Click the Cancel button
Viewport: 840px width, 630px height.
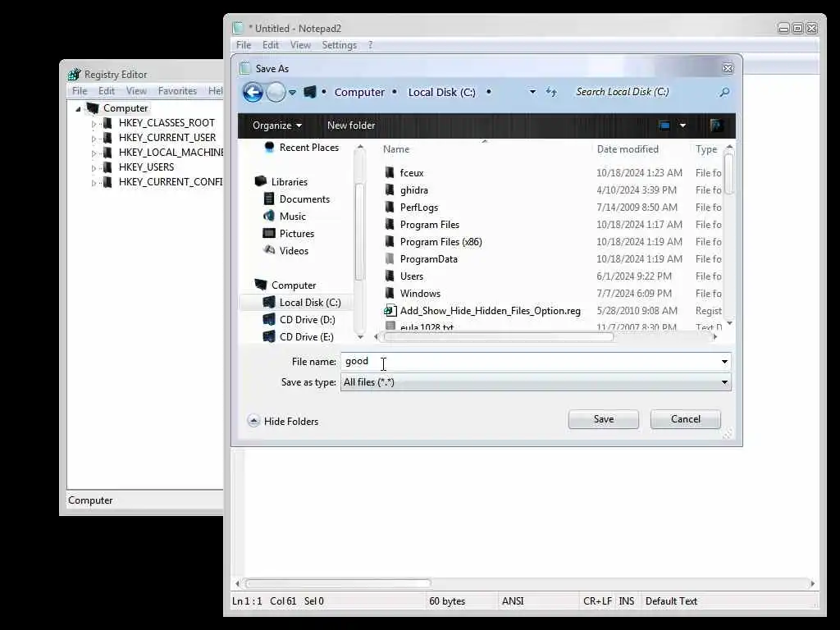[x=686, y=419]
